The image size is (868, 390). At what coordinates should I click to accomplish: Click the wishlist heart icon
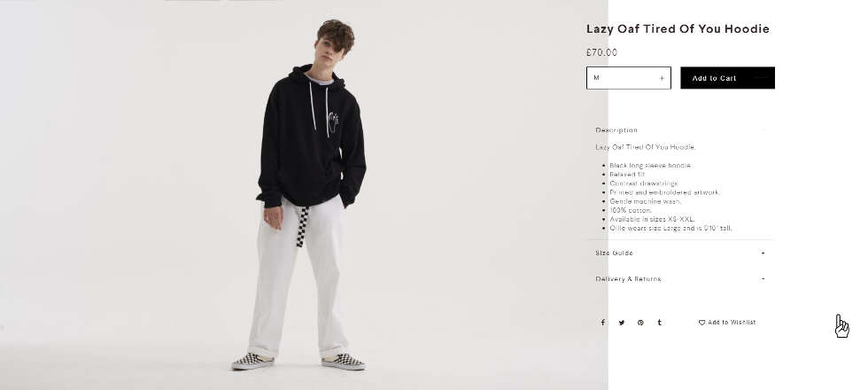pyautogui.click(x=701, y=323)
